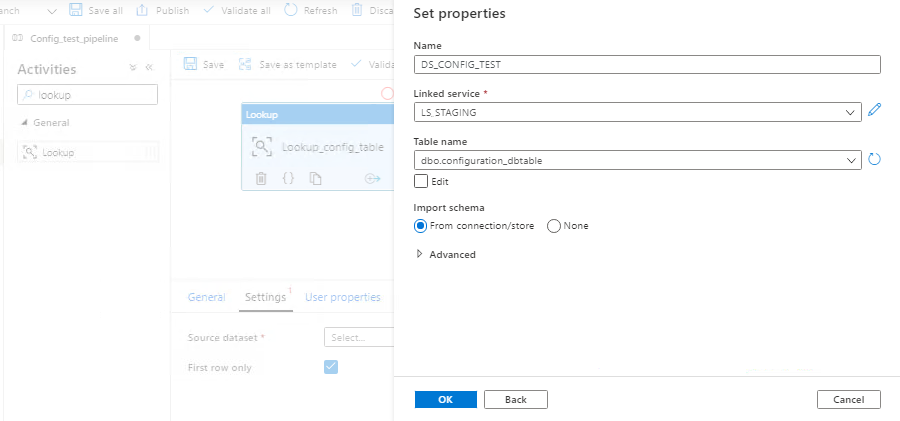This screenshot has height=421, width=900.
Task: Open the Table name dropdown
Action: (x=851, y=160)
